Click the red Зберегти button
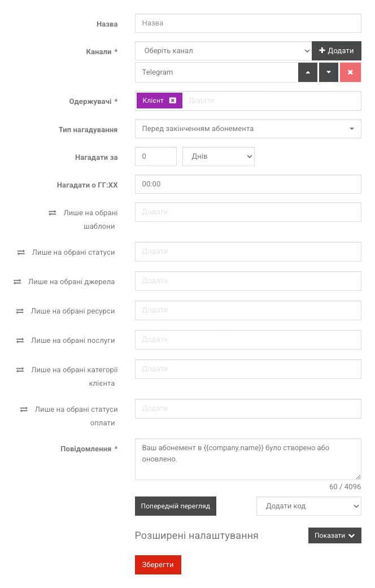The image size is (375, 588). [158, 565]
